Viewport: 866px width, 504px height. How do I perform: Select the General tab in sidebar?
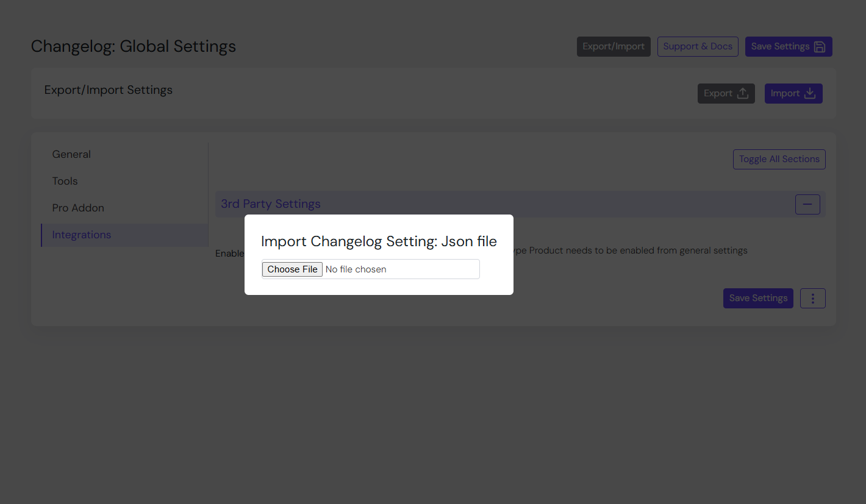124,154
